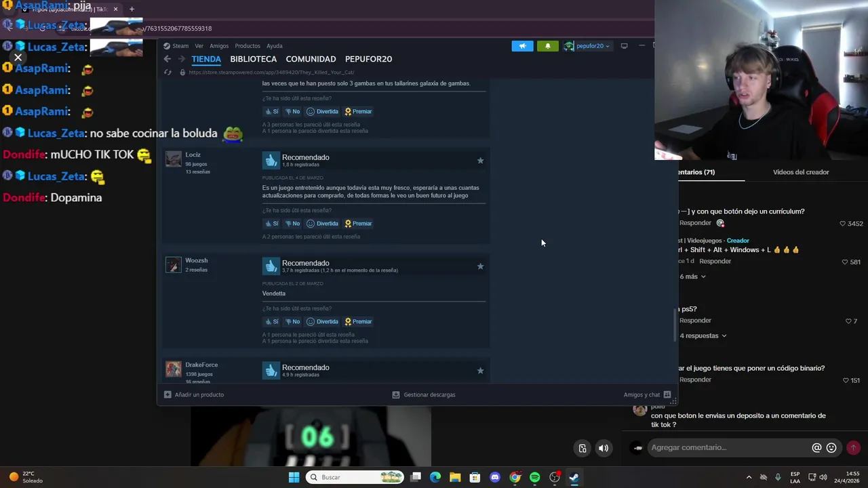Expand the '6 más' replies
868x488 pixels.
click(693, 277)
